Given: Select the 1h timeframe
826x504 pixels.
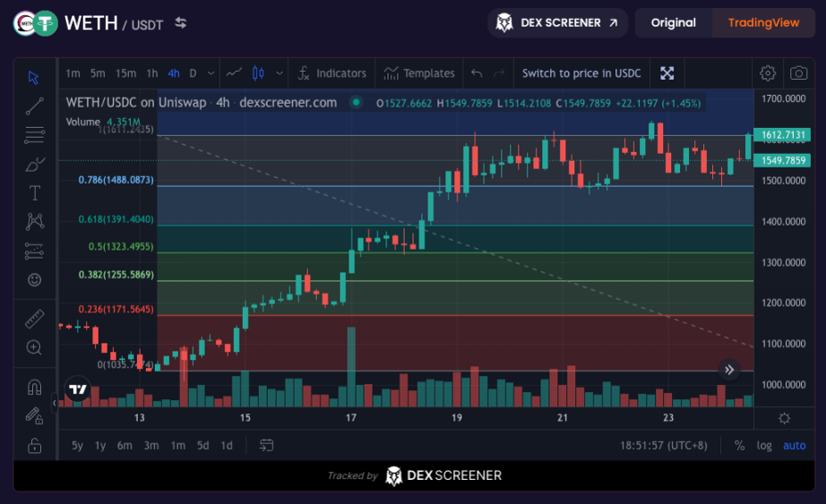Looking at the screenshot, I should 152,73.
